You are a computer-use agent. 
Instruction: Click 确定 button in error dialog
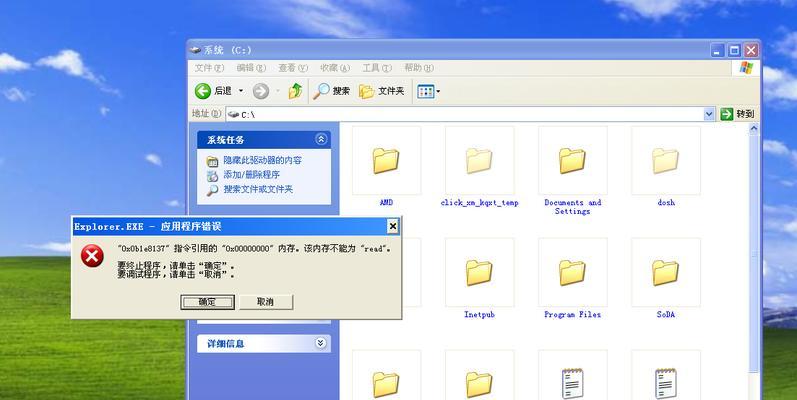[x=207, y=301]
